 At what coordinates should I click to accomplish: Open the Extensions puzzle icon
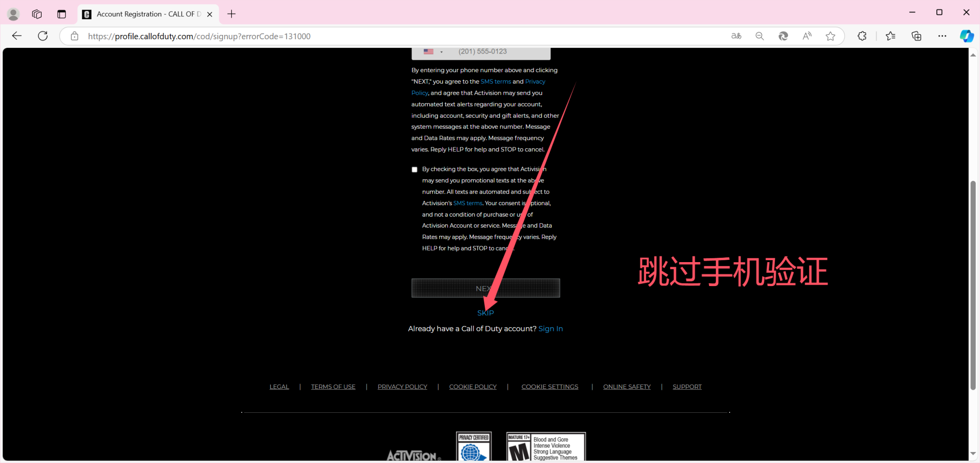point(862,36)
